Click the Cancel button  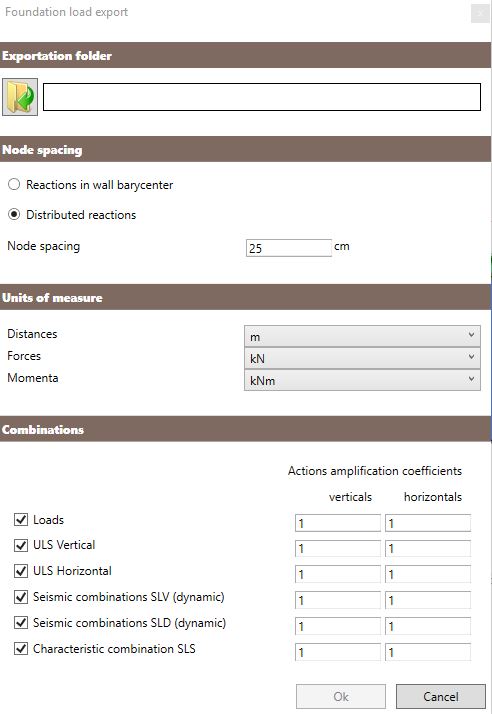pyautogui.click(x=441, y=696)
